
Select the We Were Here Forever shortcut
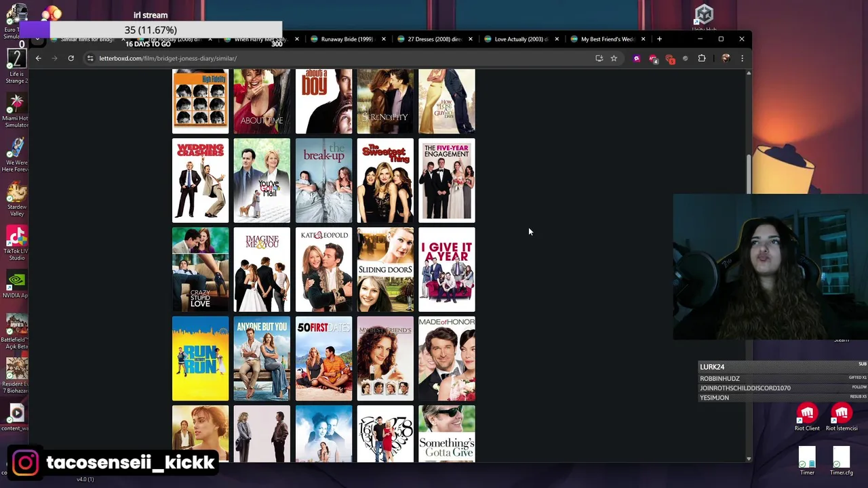pyautogui.click(x=16, y=155)
